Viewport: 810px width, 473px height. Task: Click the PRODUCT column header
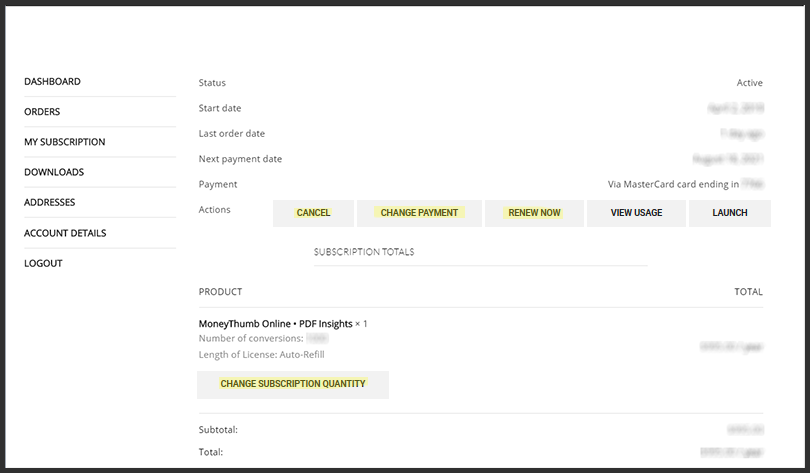[x=220, y=292]
